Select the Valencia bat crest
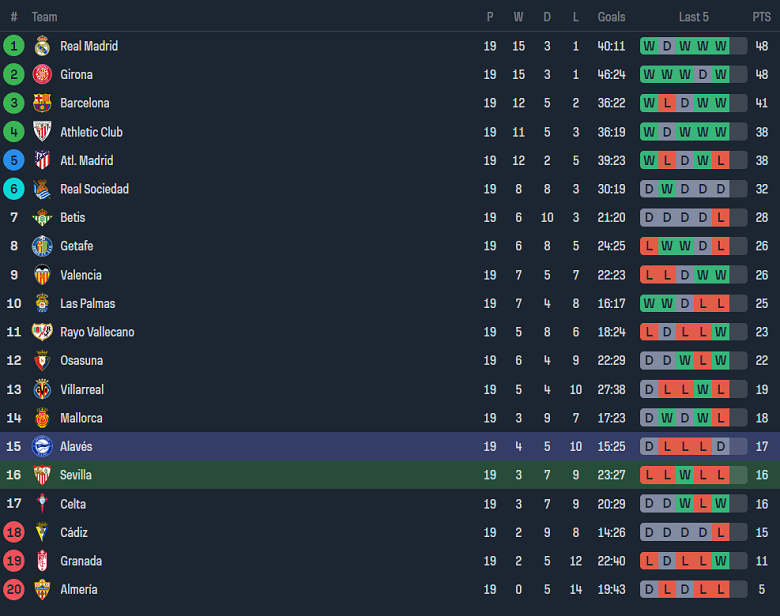The image size is (780, 616). point(42,275)
